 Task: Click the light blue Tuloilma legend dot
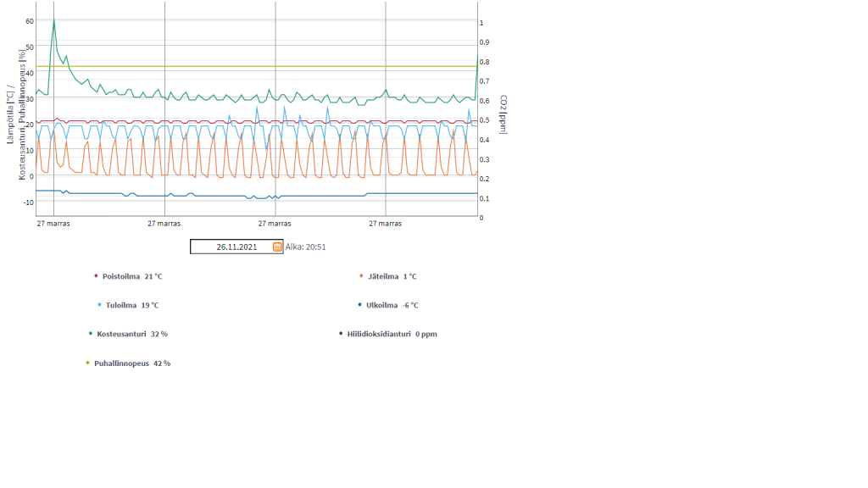(x=99, y=304)
